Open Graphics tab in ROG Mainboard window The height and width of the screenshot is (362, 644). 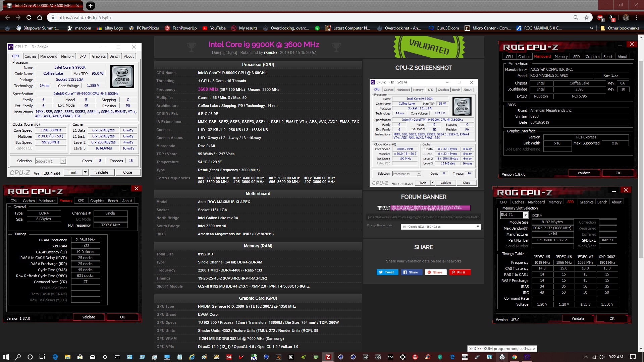(592, 57)
